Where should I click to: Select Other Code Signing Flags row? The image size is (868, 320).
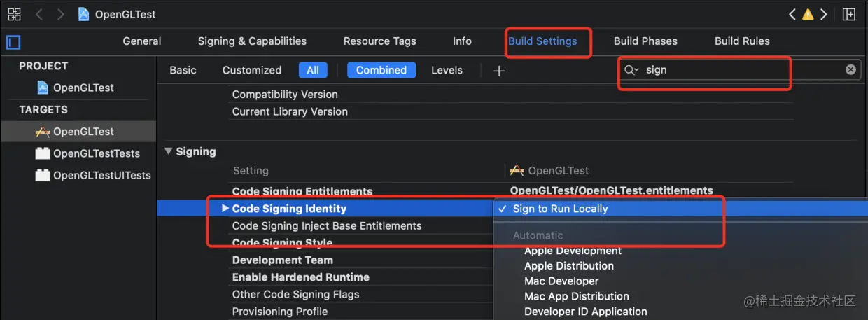[x=295, y=294]
